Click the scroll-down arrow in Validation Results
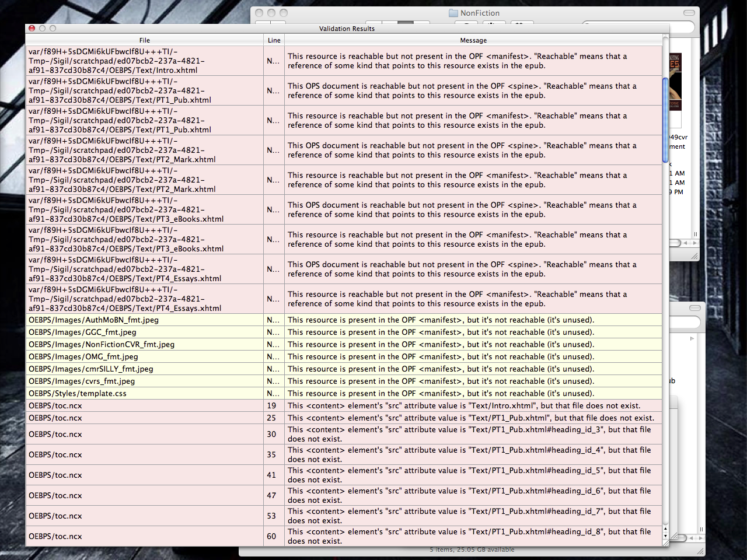This screenshot has width=747, height=560. (x=665, y=535)
